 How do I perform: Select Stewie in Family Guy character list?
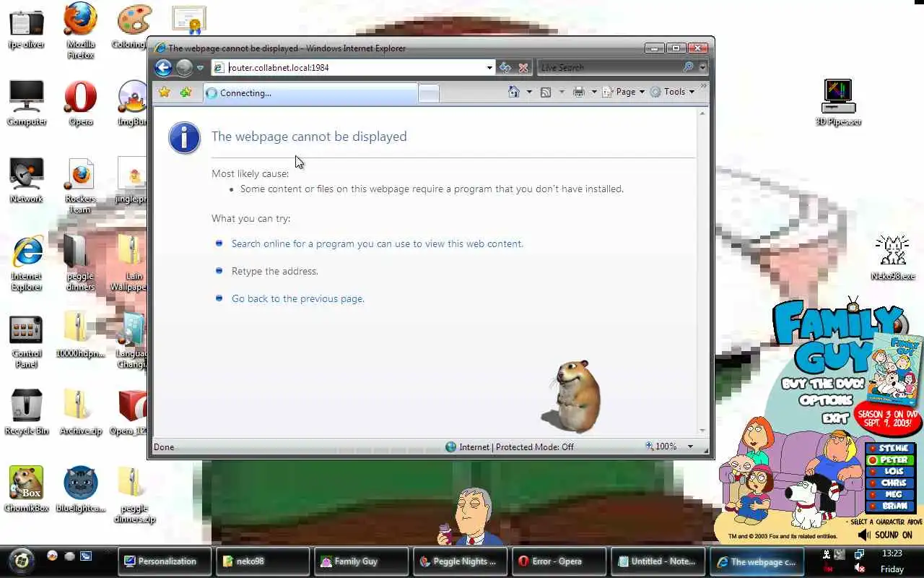click(x=889, y=448)
